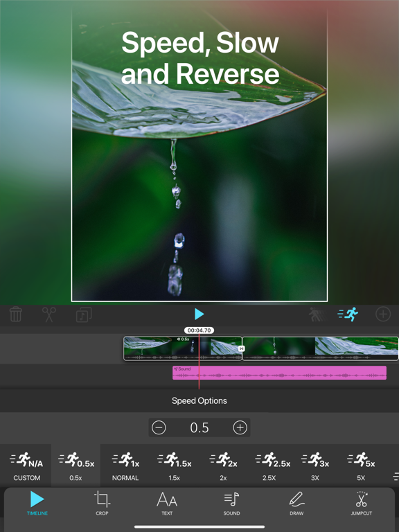
Task: Add a new clip with plus circle
Action: 383,314
